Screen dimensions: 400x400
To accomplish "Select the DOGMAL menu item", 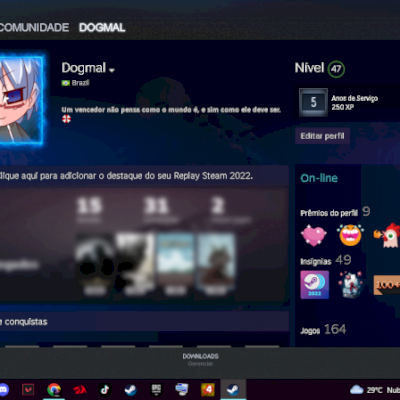I will [102, 27].
